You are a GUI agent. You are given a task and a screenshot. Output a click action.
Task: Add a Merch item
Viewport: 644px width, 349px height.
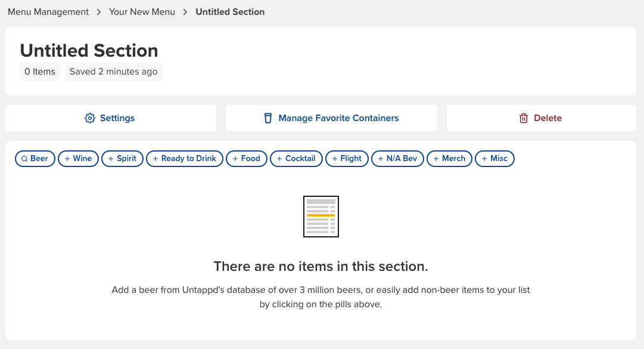(449, 159)
